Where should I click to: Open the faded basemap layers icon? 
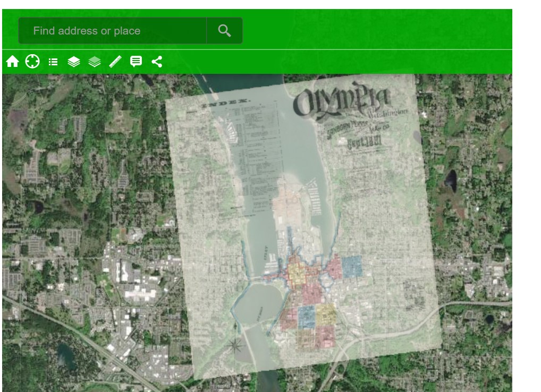tap(95, 62)
